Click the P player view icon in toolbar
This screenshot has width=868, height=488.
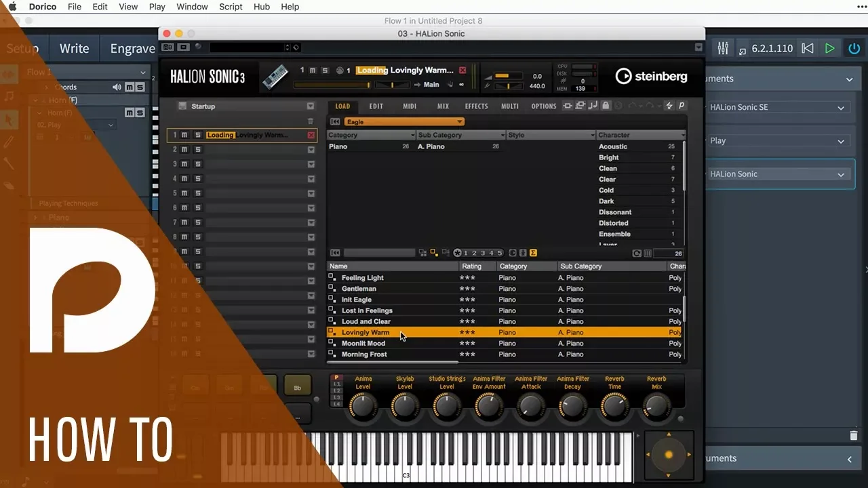[682, 106]
